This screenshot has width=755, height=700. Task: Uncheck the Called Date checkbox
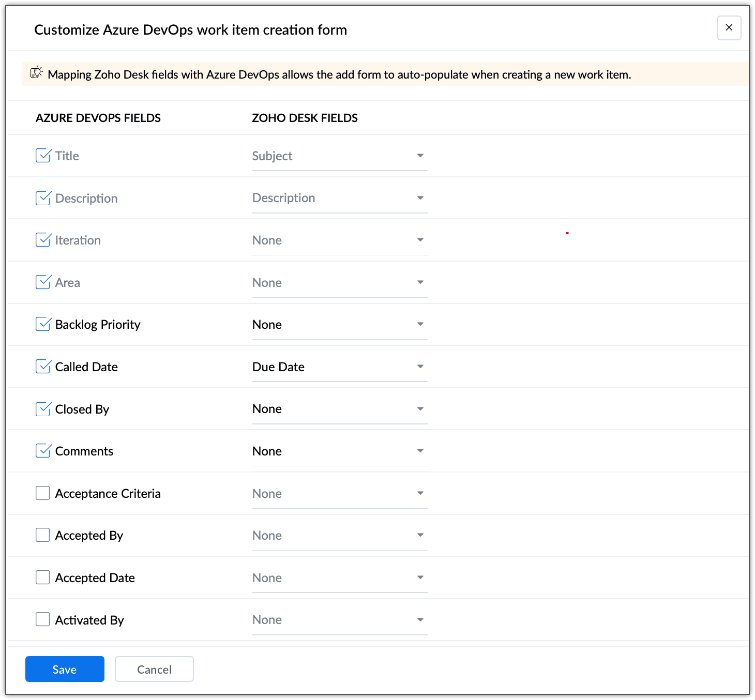(43, 367)
